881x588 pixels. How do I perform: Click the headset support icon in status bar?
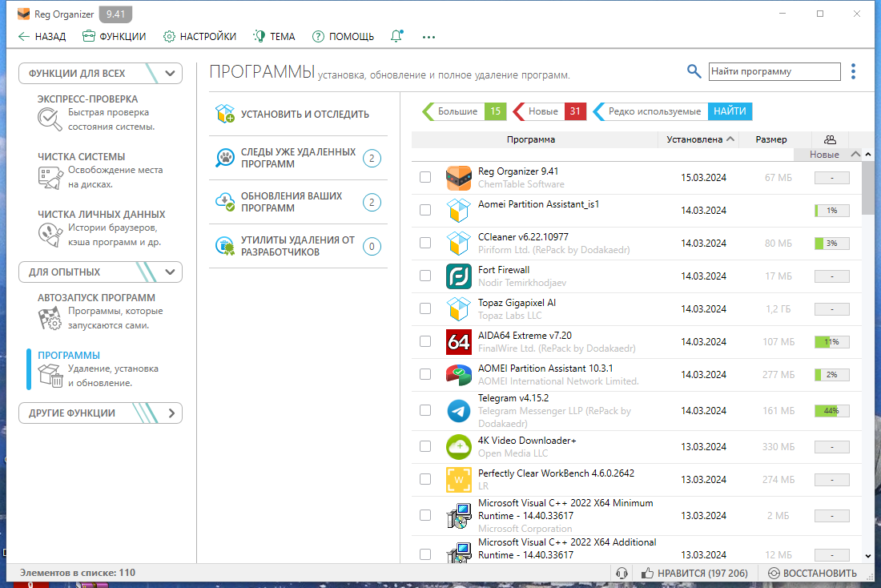(621, 573)
